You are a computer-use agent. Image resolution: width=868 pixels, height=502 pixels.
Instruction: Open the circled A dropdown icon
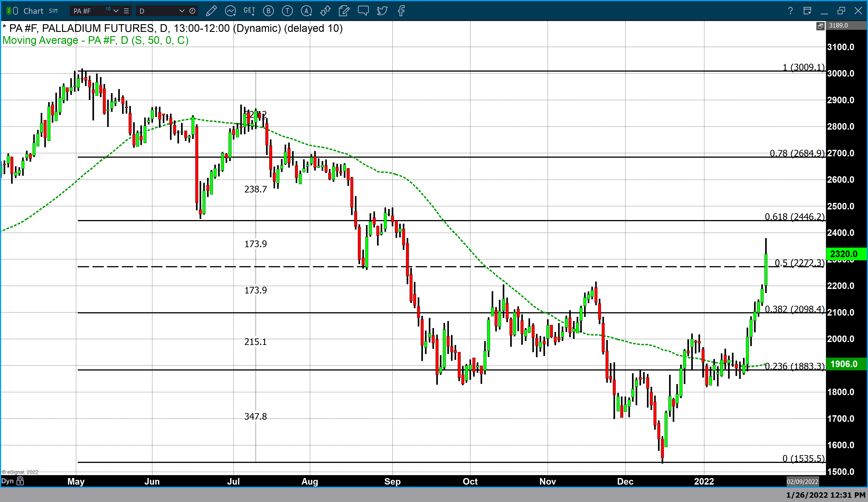pyautogui.click(x=306, y=11)
